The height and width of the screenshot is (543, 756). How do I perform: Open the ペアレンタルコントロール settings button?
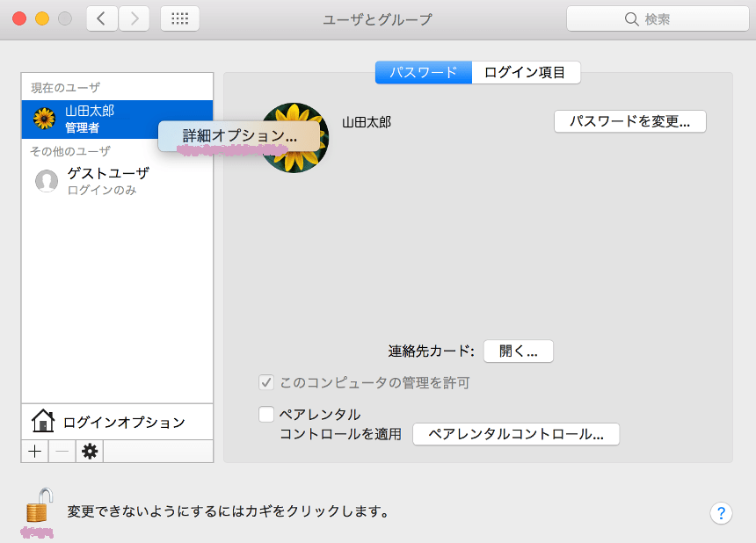tap(516, 434)
